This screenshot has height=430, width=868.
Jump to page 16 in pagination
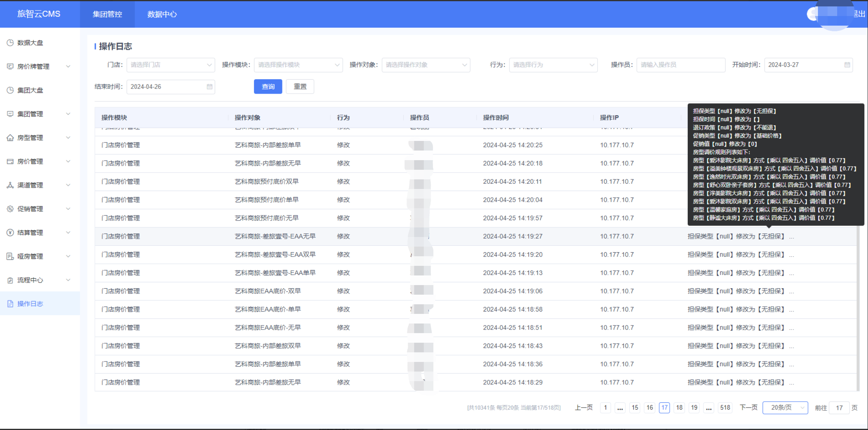pyautogui.click(x=650, y=408)
